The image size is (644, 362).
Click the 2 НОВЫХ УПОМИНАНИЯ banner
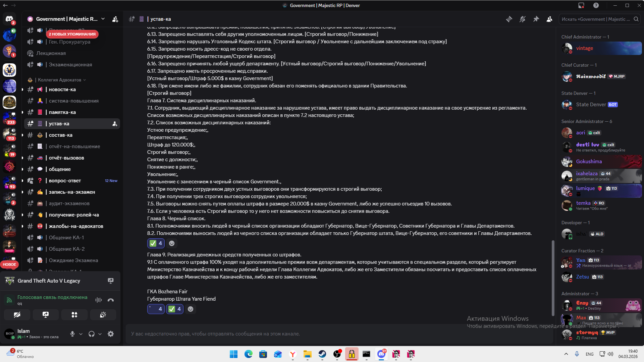point(72,34)
